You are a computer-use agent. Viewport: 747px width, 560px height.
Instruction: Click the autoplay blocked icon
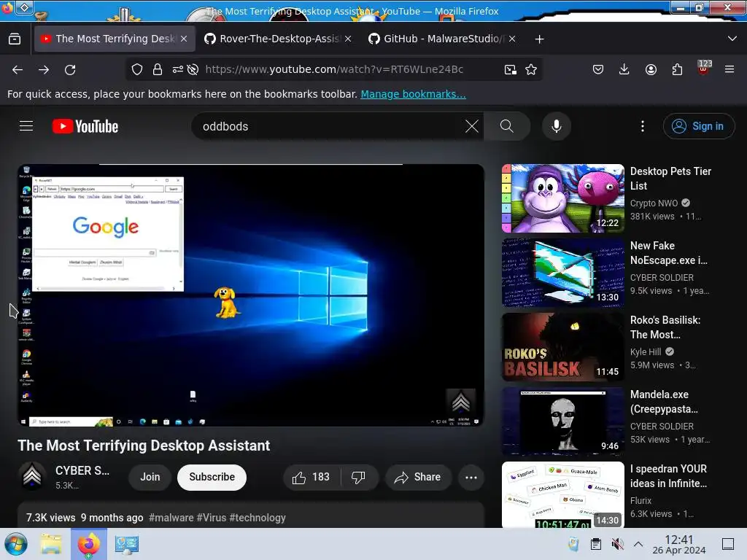tap(193, 69)
